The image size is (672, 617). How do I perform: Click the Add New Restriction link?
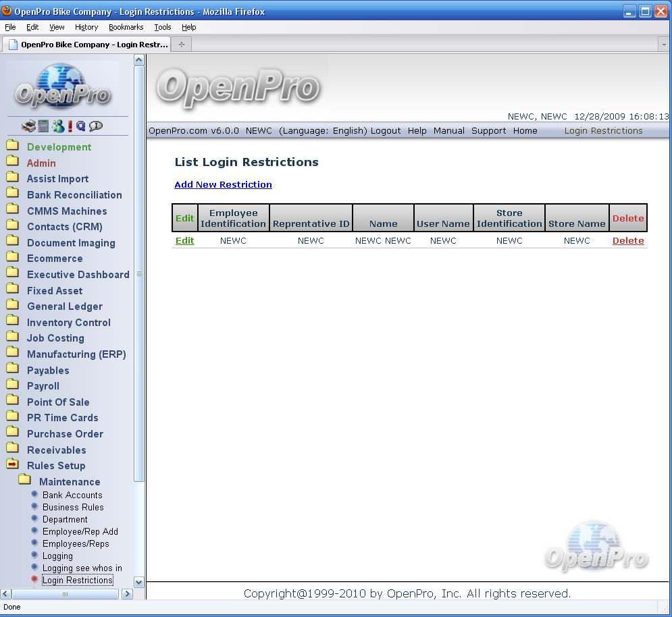[x=223, y=184]
